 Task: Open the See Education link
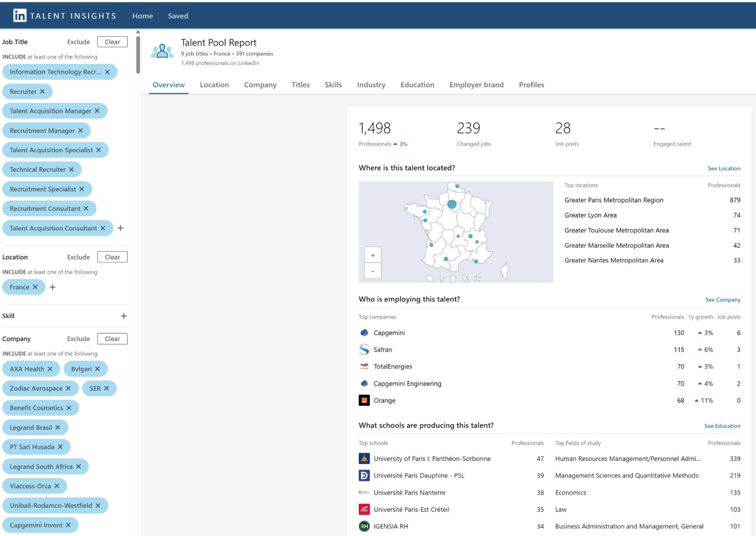click(722, 426)
